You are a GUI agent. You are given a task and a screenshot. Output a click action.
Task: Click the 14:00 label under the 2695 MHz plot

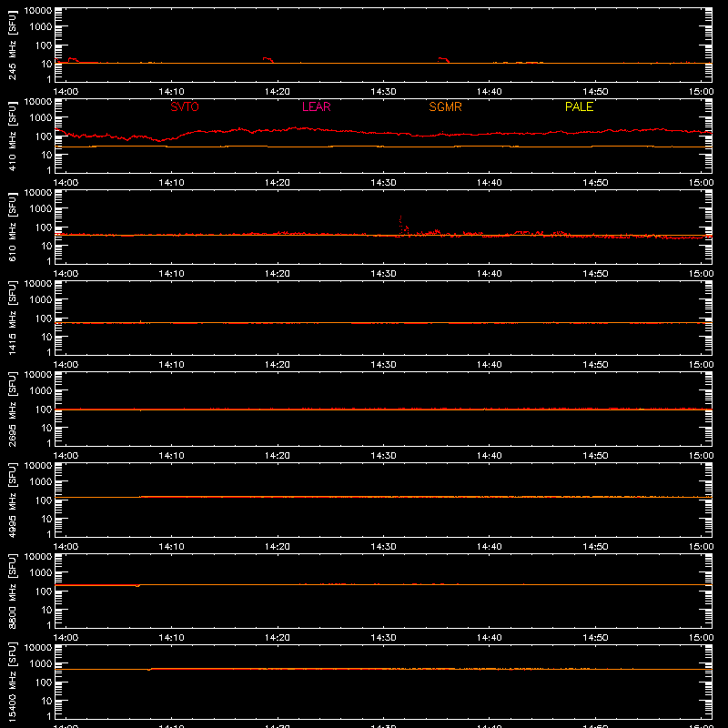66,456
